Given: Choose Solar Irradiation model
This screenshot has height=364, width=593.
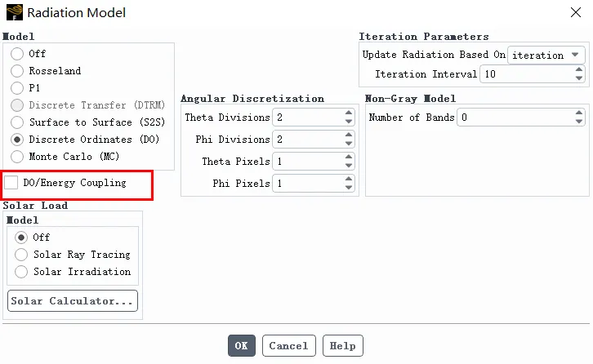Looking at the screenshot, I should (21, 272).
